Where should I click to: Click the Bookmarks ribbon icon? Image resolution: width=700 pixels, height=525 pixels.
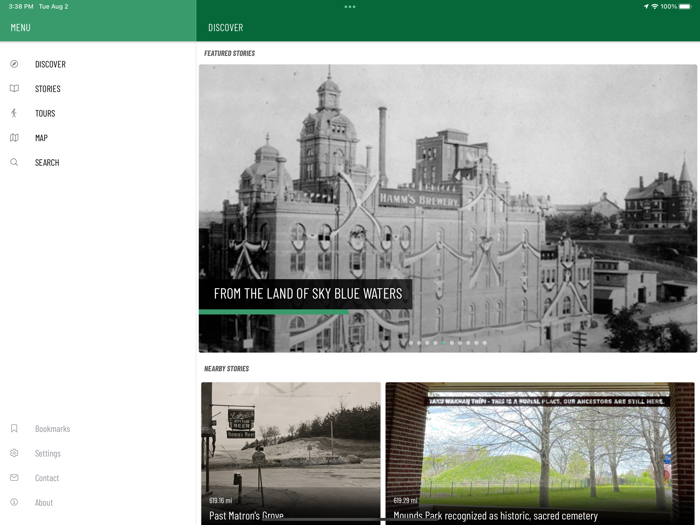(14, 429)
